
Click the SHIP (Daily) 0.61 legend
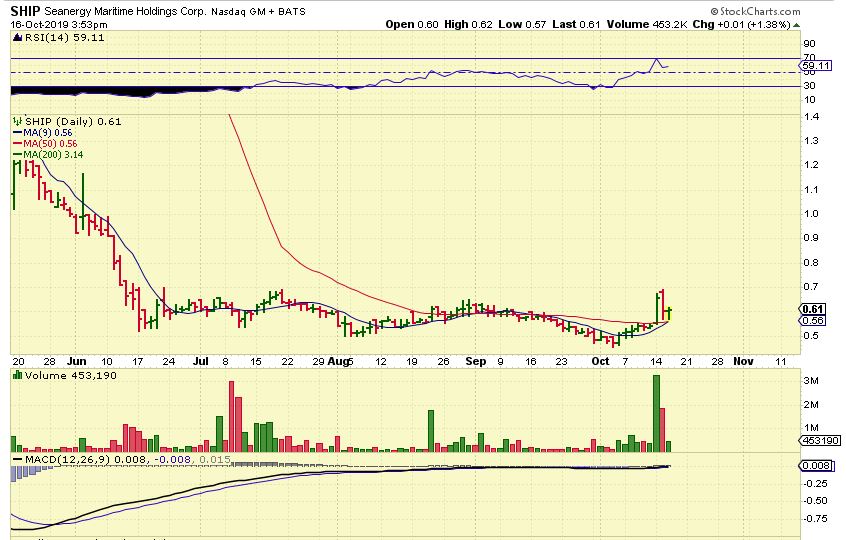(73, 121)
